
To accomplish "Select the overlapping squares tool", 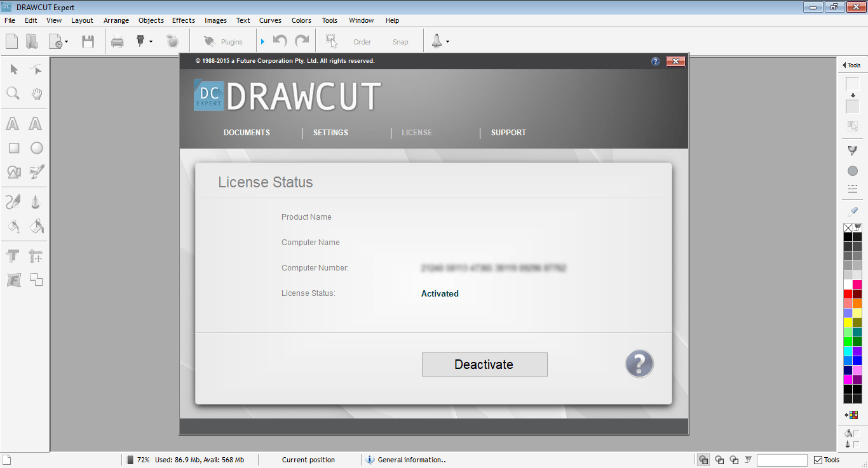I will point(36,280).
